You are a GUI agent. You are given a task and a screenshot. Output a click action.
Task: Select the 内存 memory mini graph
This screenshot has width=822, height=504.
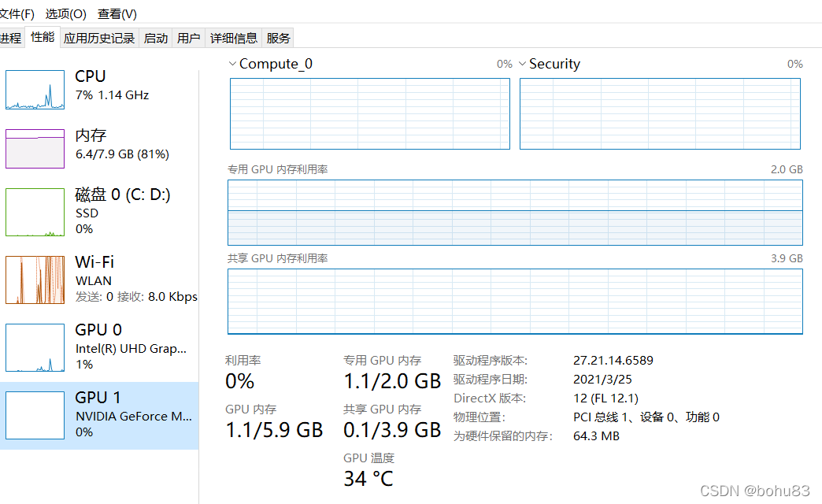[x=35, y=149]
